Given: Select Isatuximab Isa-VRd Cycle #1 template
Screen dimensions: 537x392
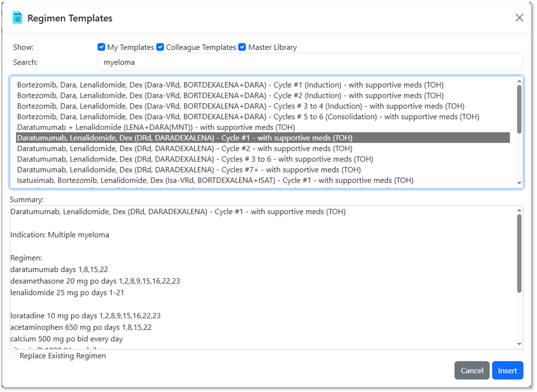Looking at the screenshot, I should click(263, 180).
